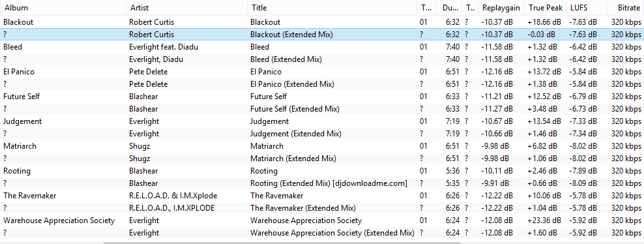
Task: Click true peak value '+12.52 dB'
Action: click(544, 97)
